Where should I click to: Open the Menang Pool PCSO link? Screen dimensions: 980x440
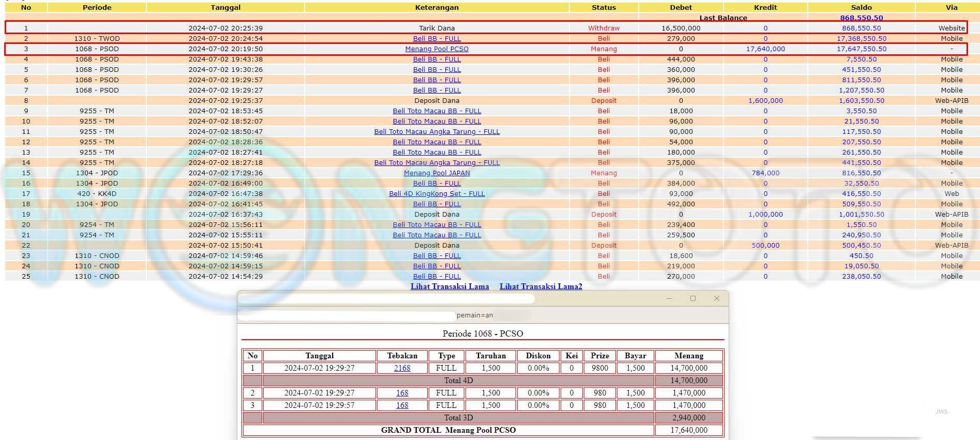(x=436, y=49)
